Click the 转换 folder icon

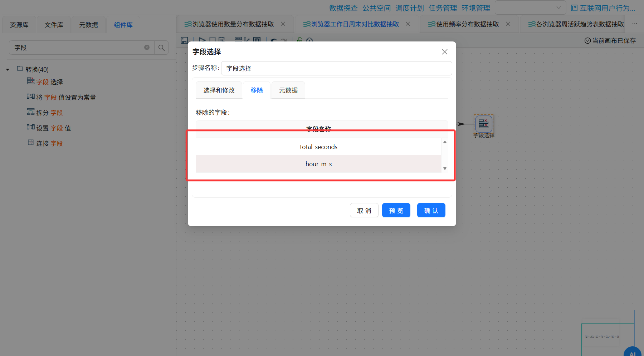coord(20,69)
